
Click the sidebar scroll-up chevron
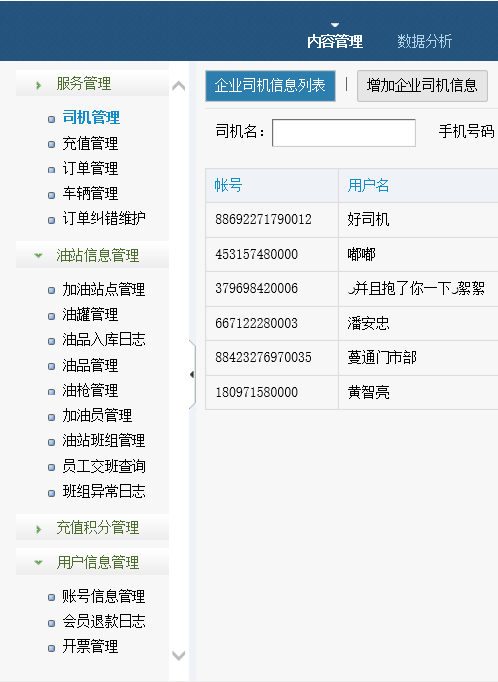click(x=179, y=86)
